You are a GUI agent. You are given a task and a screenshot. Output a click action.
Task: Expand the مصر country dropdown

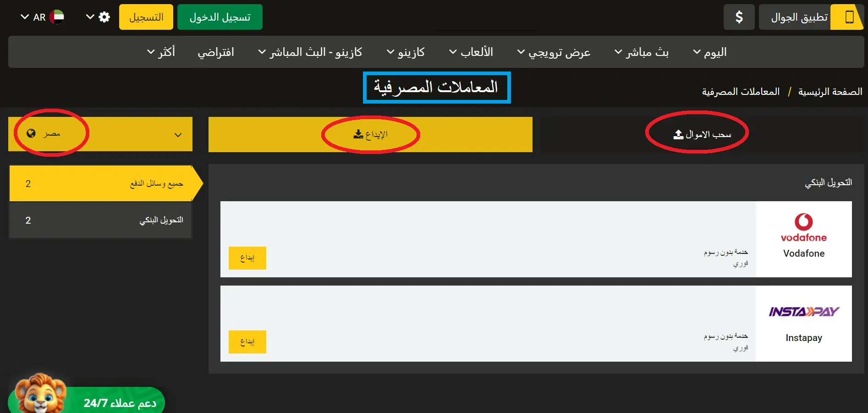[178, 134]
